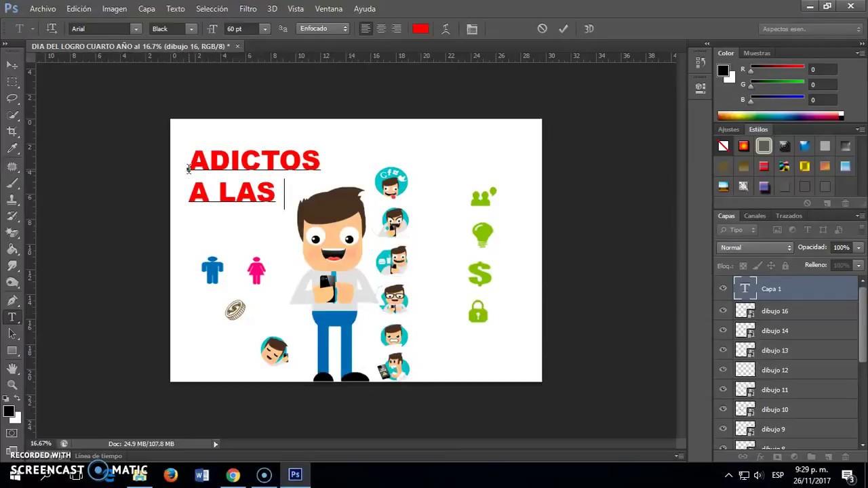Expand the Normal blend mode dropdown
The width and height of the screenshot is (868, 488).
[755, 247]
